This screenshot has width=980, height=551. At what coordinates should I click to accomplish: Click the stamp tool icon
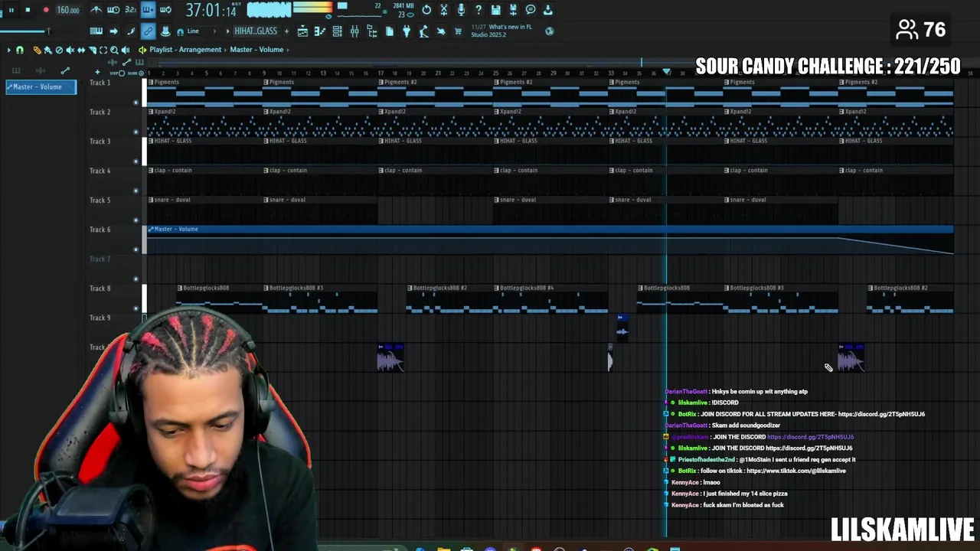pos(165,31)
